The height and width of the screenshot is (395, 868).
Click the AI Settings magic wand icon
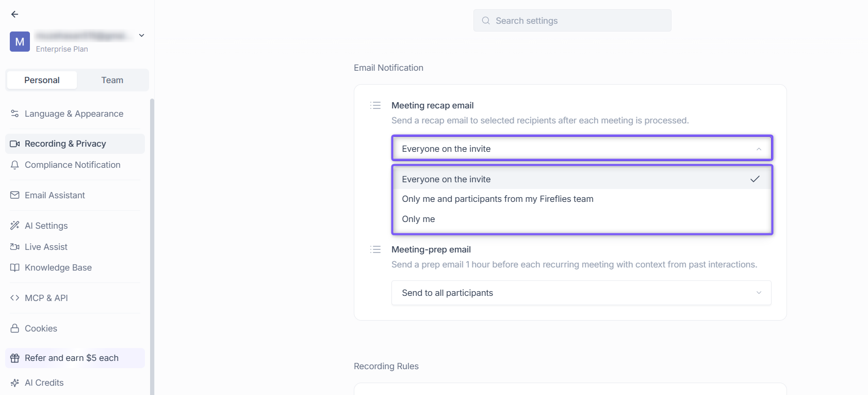(x=15, y=226)
